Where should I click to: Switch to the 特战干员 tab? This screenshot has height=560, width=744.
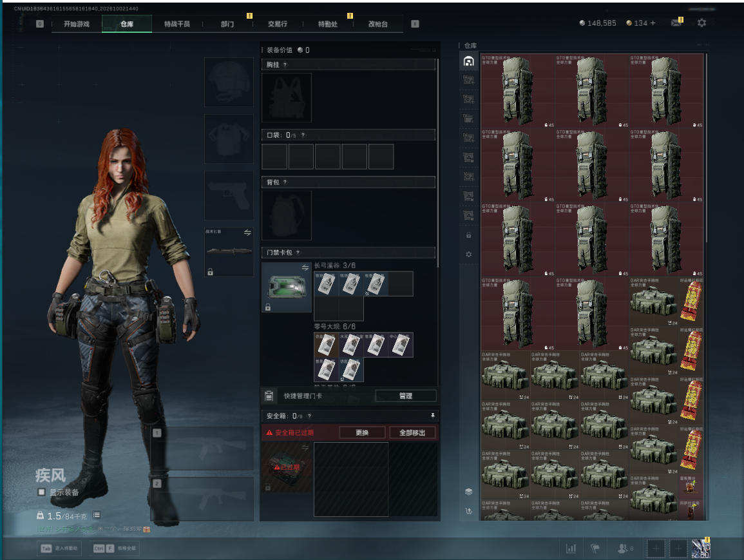click(177, 24)
